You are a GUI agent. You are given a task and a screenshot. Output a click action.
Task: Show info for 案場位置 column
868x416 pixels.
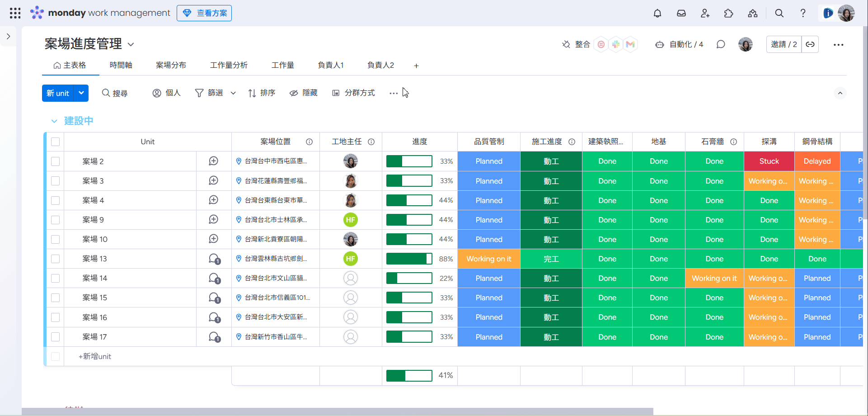pyautogui.click(x=310, y=142)
